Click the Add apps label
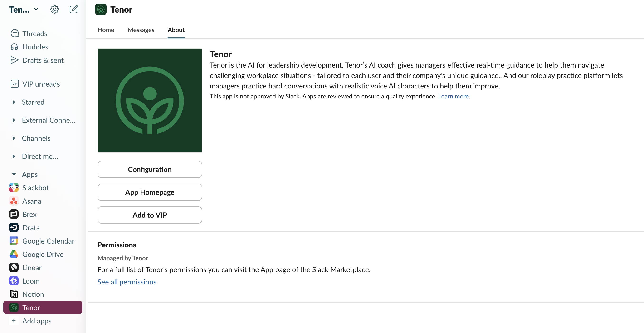The height and width of the screenshot is (333, 644). tap(37, 321)
